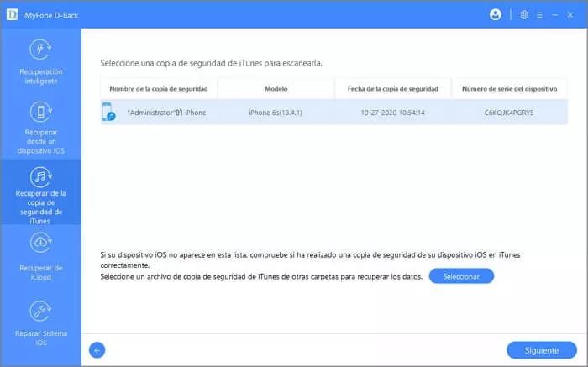Click the Modelo column header

pos(276,89)
